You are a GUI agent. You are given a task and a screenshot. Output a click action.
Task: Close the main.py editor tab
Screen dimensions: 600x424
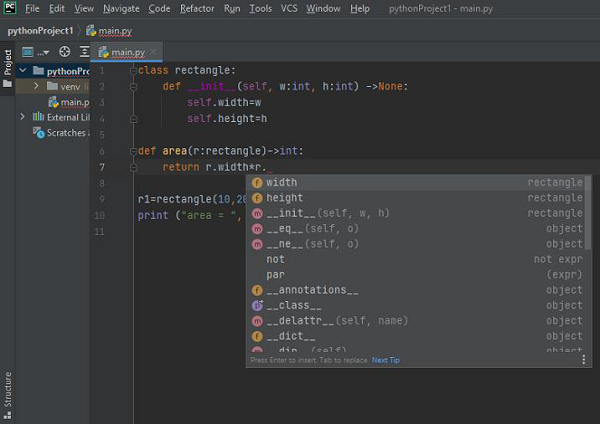point(152,52)
